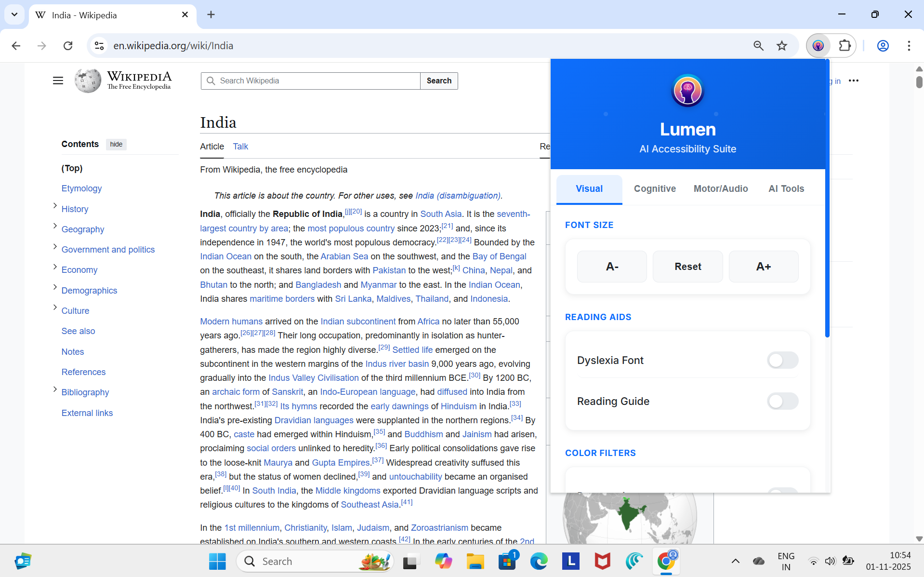Open the Chrome profile icon
This screenshot has height=577, width=924.
click(x=883, y=46)
